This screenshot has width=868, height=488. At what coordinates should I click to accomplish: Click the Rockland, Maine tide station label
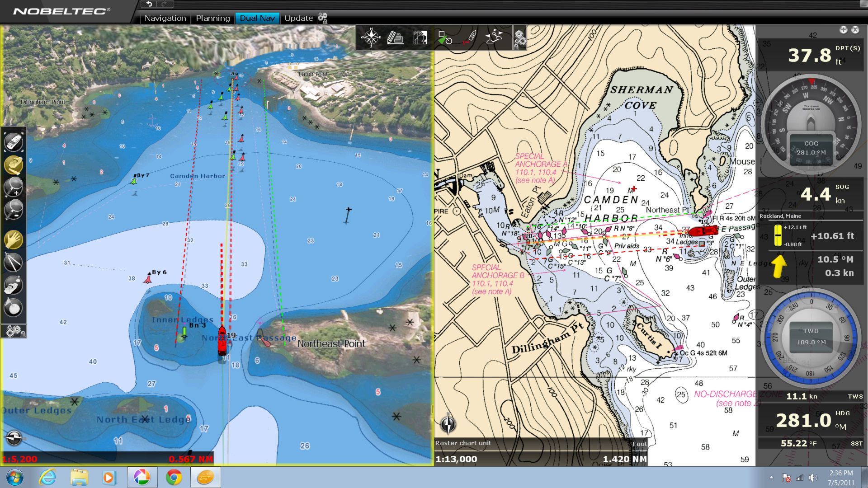[x=780, y=216]
